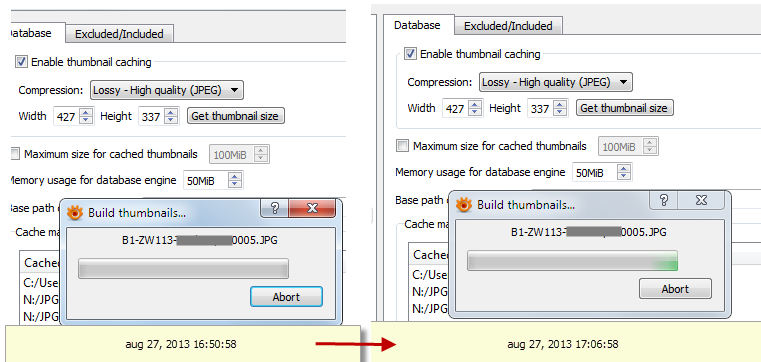Open the Compression dropdown in the 17:06:58 screenshot
The width and height of the screenshot is (761, 362).
tap(556, 82)
